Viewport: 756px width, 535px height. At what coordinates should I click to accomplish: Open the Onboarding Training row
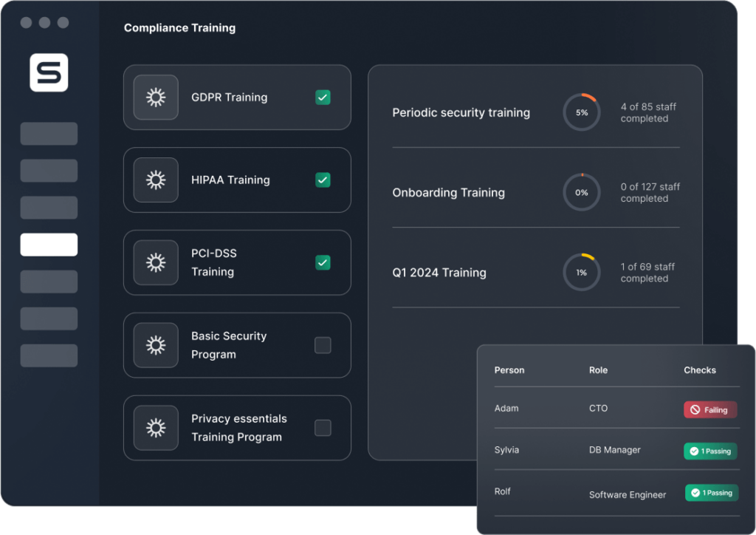point(536,192)
